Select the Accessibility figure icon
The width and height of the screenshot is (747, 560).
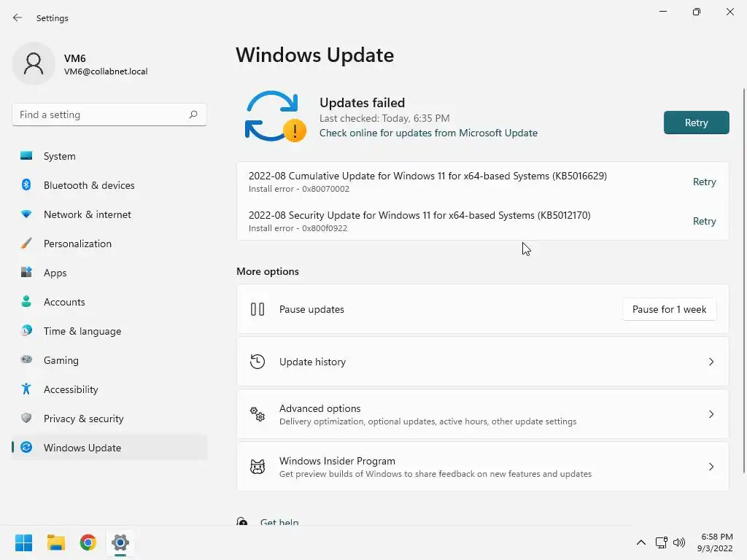[x=26, y=389]
